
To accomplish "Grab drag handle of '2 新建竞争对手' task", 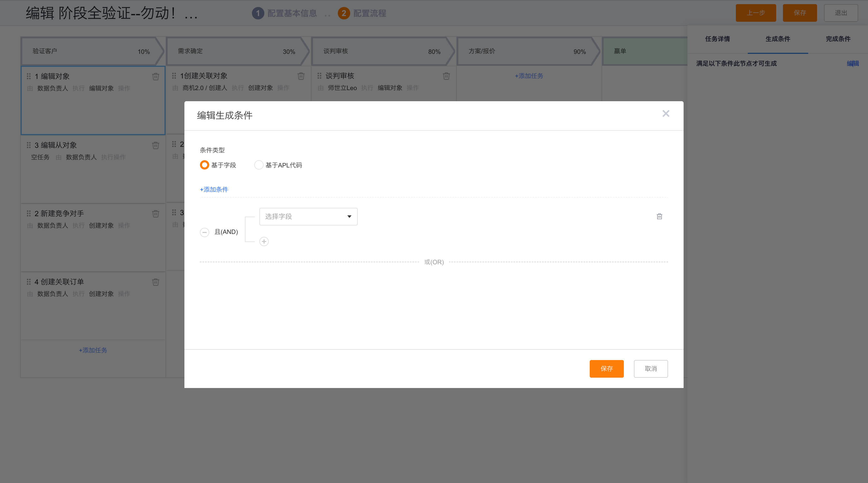I will click(29, 214).
